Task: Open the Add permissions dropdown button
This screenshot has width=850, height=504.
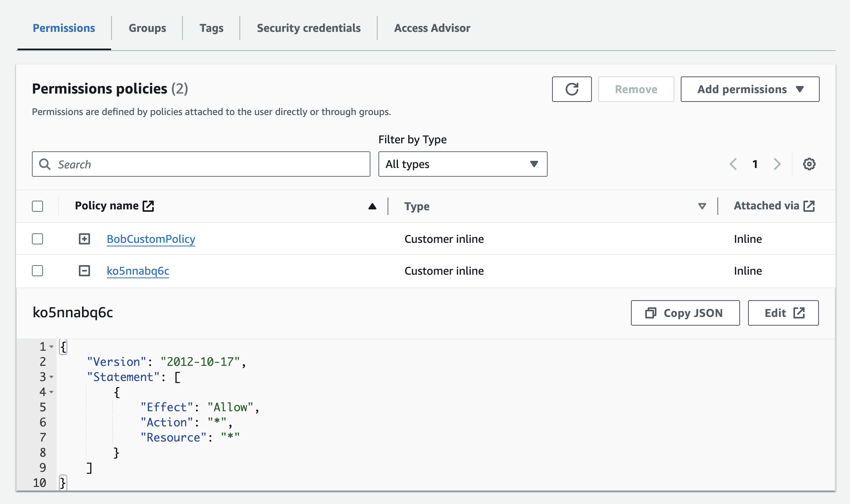Action: (750, 89)
